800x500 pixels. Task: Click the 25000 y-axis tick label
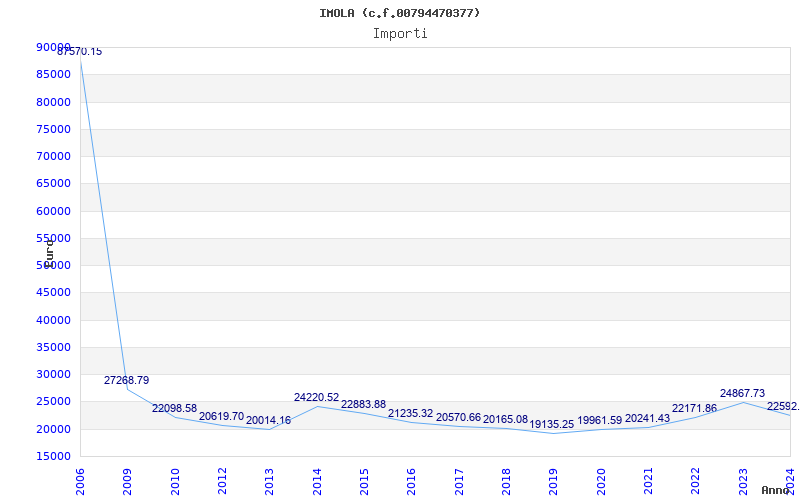point(54,402)
